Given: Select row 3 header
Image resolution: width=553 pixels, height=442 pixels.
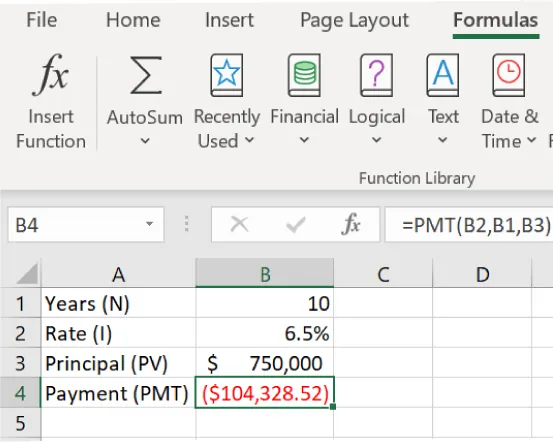Looking at the screenshot, I should tap(20, 363).
